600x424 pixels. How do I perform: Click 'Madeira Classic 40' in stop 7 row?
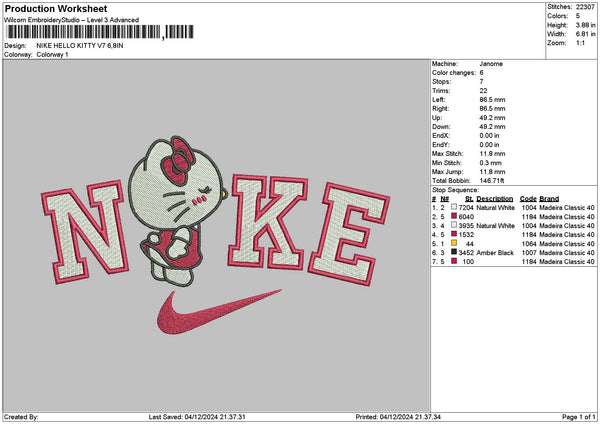567,261
